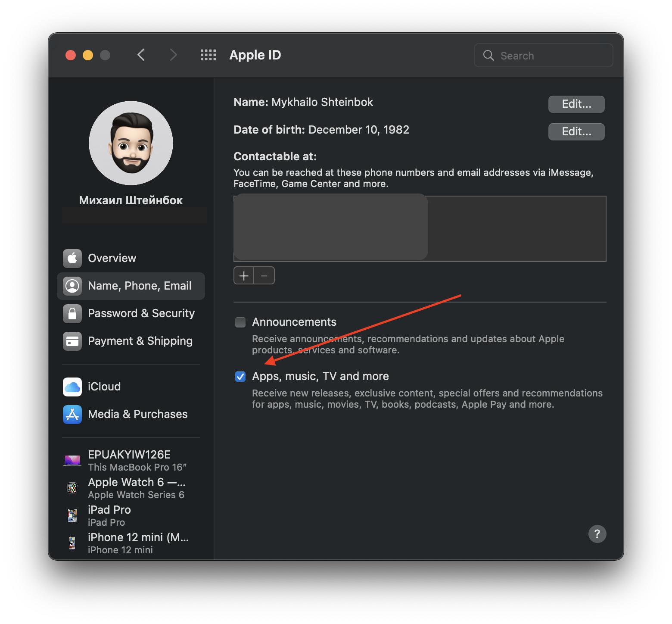Open iCloud settings
Screen dimensions: 672x624
pyautogui.click(x=131, y=387)
